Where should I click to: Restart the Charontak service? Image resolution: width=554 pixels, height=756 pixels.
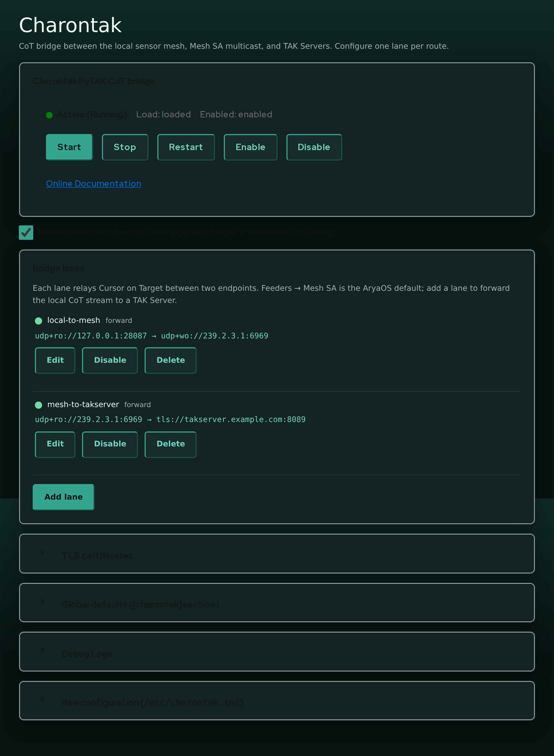[x=186, y=147]
